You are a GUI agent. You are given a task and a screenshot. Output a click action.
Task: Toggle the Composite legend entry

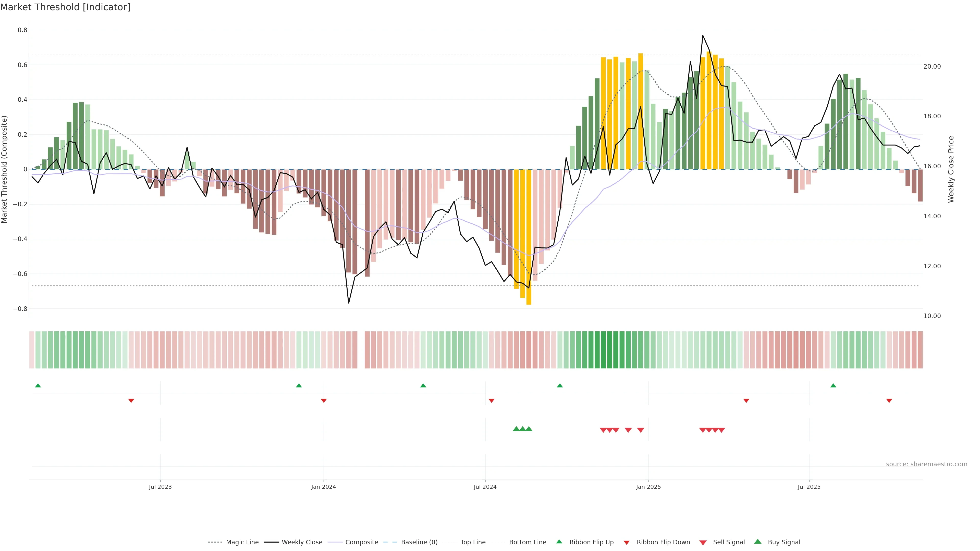tap(361, 542)
